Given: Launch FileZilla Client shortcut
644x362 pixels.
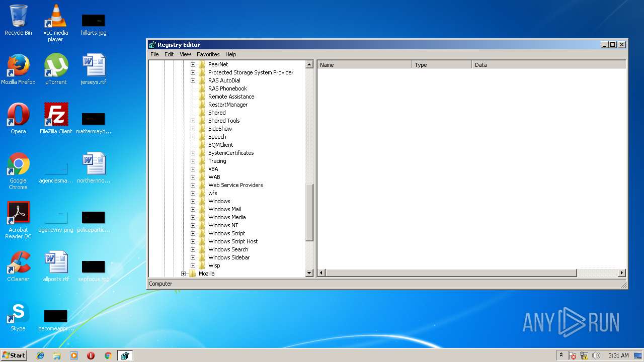Looking at the screenshot, I should pyautogui.click(x=55, y=119).
